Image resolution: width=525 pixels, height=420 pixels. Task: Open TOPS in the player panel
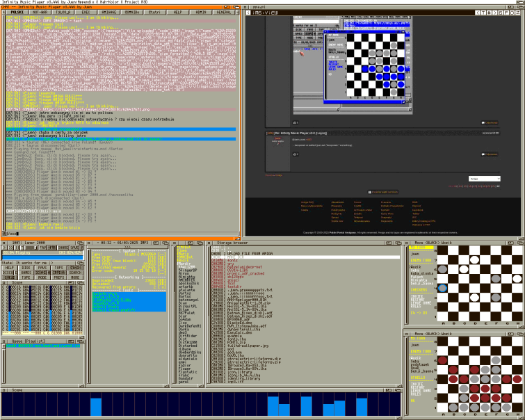[x=59, y=268]
